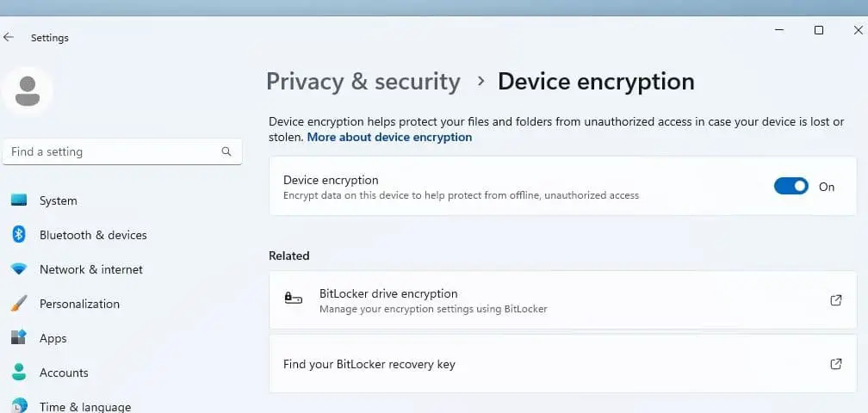Open external link for BitLocker drive encryption

(x=835, y=299)
